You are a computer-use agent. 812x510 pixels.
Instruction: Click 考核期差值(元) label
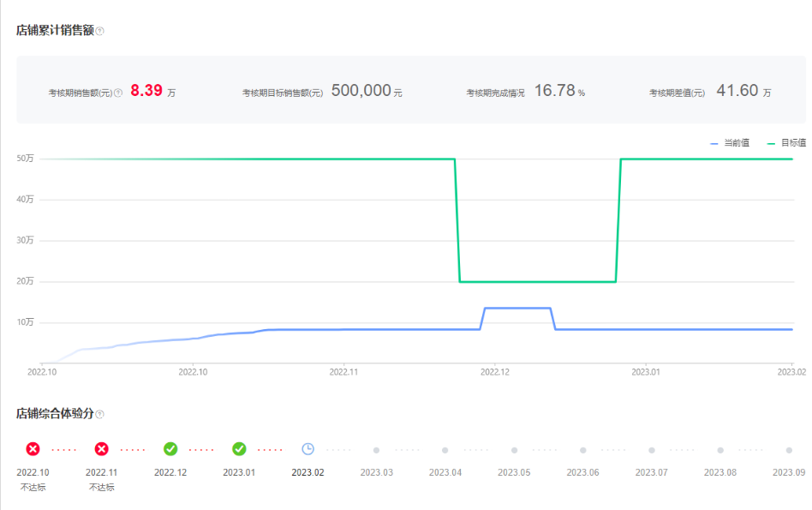point(678,93)
